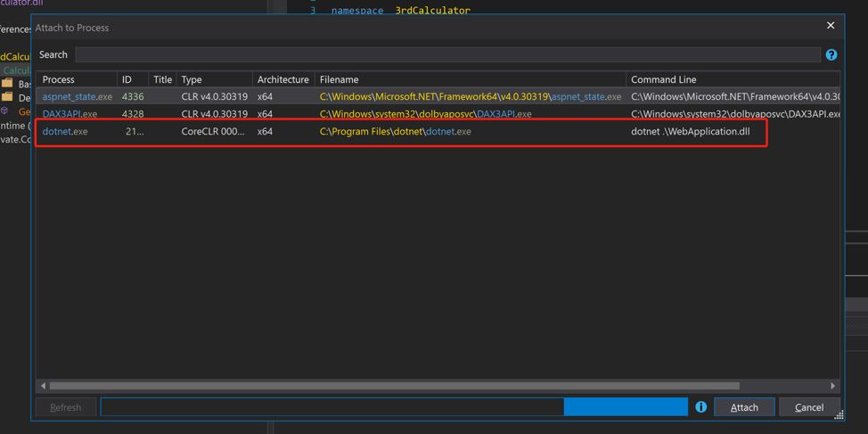Click the DAX3API.exe filename path
Viewport: 868px width, 434px height.
click(426, 114)
